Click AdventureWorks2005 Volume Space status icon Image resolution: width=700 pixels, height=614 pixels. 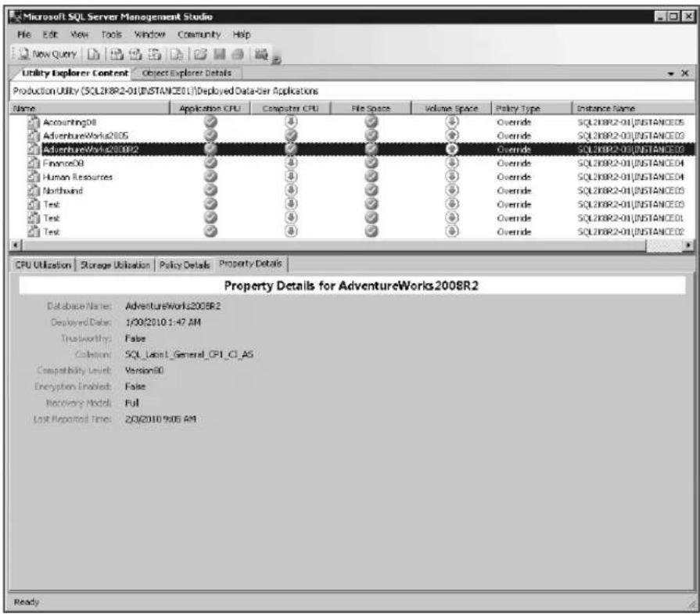coord(452,135)
